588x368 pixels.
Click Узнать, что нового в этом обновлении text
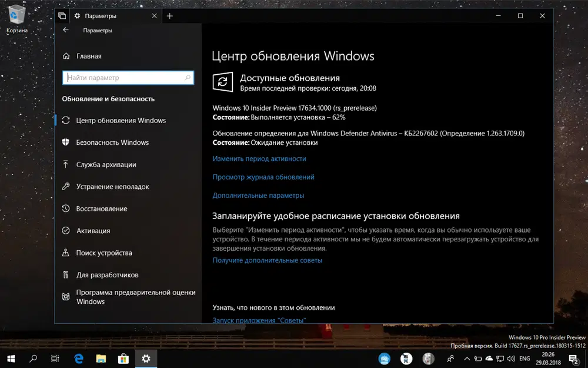click(x=274, y=307)
